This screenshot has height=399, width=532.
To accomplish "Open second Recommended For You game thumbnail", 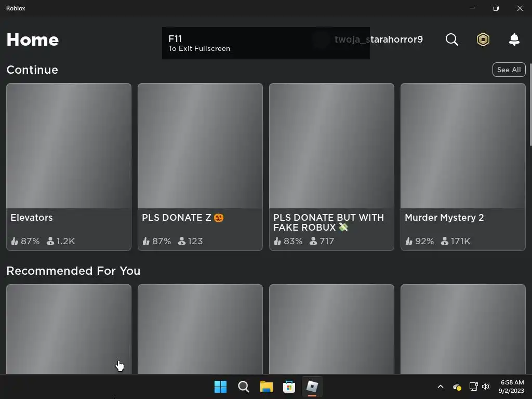I will tap(200, 329).
